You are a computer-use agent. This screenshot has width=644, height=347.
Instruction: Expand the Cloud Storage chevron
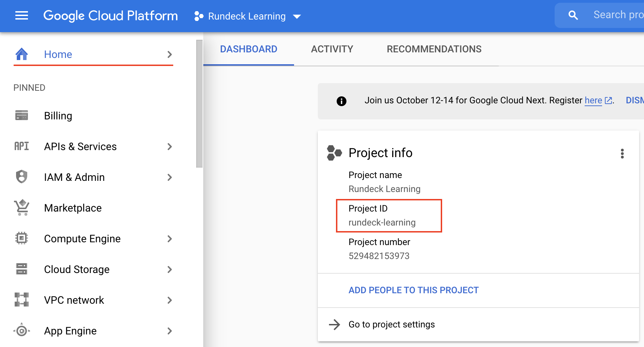(170, 270)
